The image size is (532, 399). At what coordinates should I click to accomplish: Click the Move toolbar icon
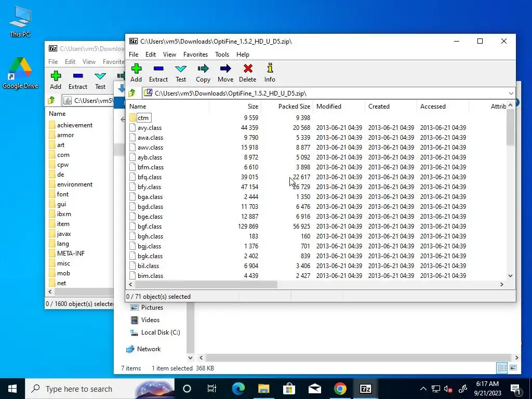[225, 73]
